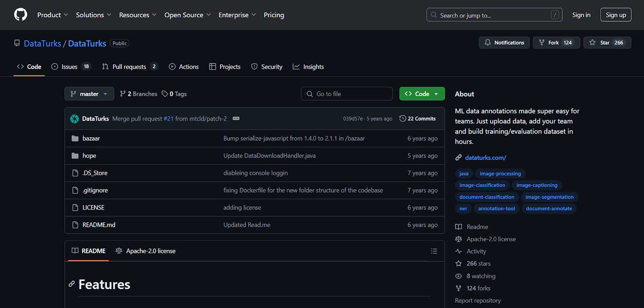Click the star icon next to 266 stars
The width and height of the screenshot is (644, 308).
pyautogui.click(x=458, y=263)
